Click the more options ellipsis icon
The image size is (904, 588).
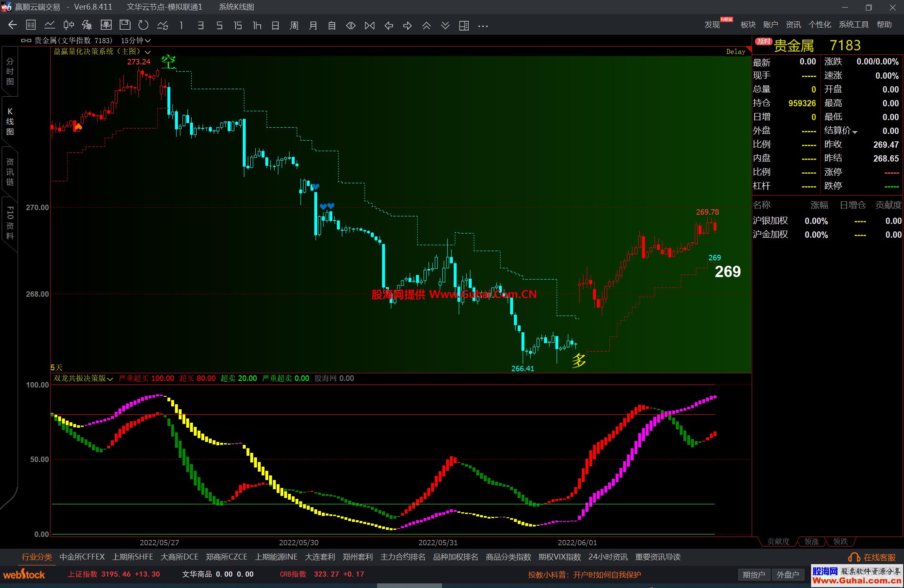(483, 26)
